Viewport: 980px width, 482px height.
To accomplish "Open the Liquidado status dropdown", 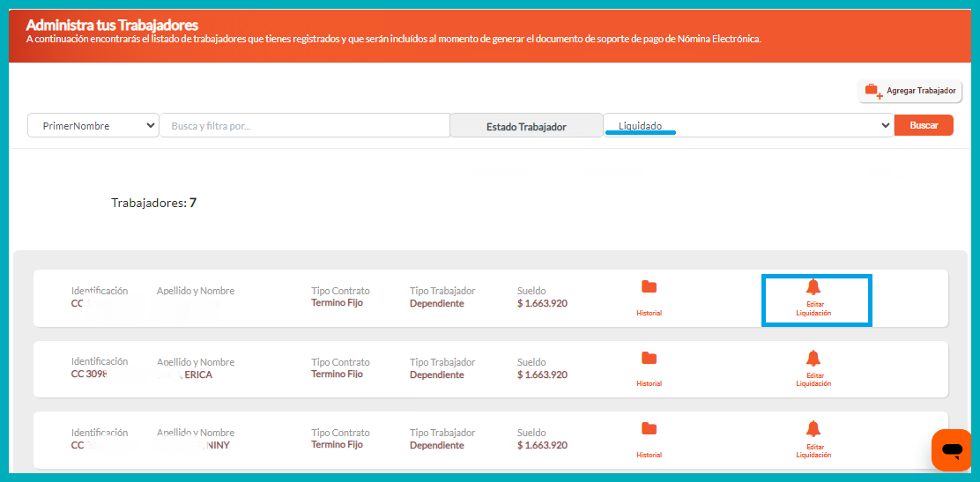I will [748, 126].
